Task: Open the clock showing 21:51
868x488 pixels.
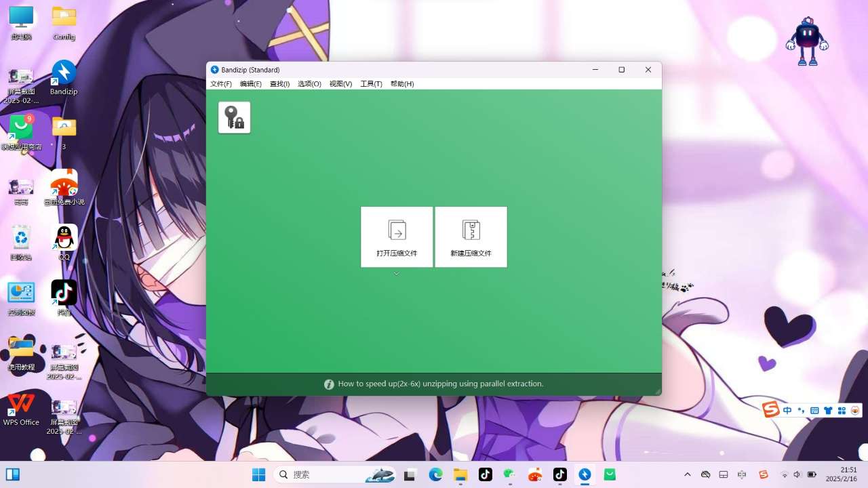Action: (842, 474)
